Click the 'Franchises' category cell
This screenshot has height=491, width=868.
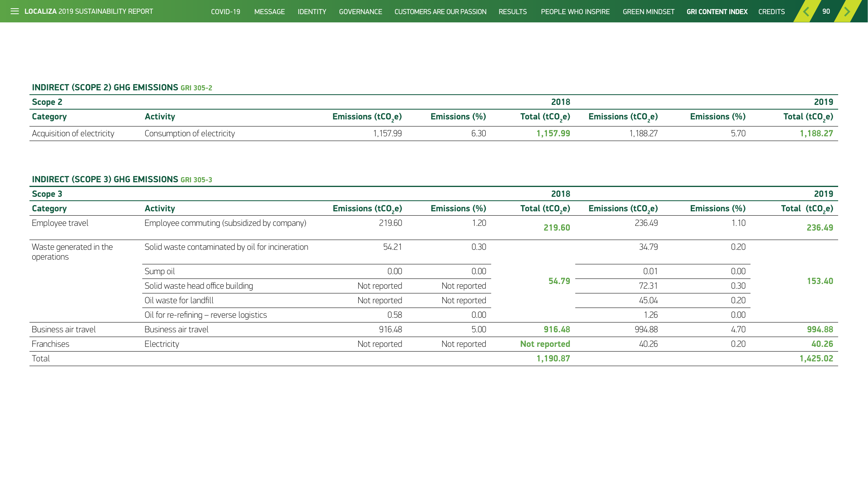50,344
